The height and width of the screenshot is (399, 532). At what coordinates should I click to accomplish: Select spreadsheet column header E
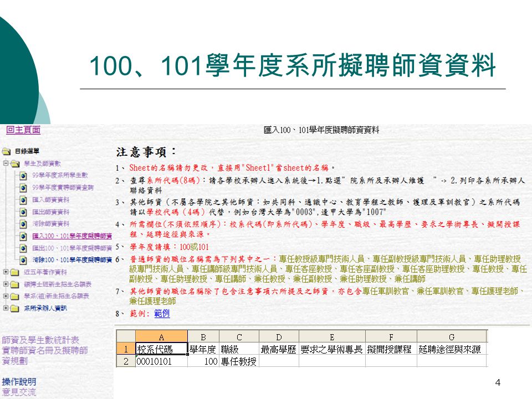pyautogui.click(x=332, y=337)
